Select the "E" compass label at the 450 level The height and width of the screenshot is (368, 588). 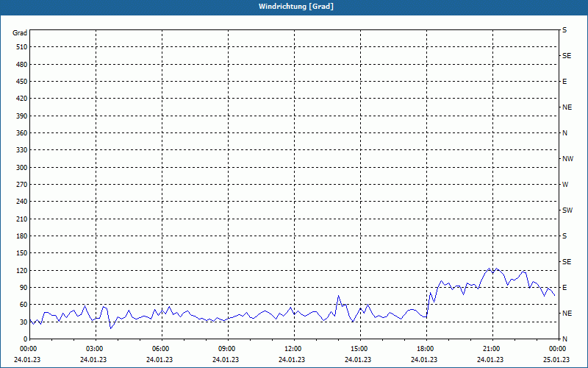pos(564,82)
